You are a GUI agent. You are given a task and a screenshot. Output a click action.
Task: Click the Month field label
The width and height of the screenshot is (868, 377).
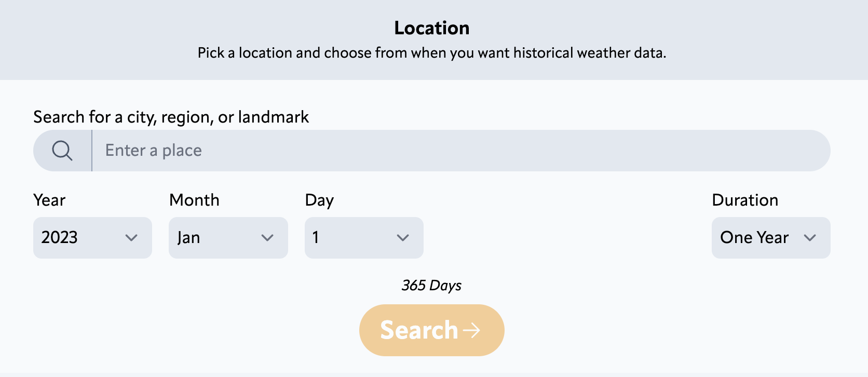pos(194,200)
